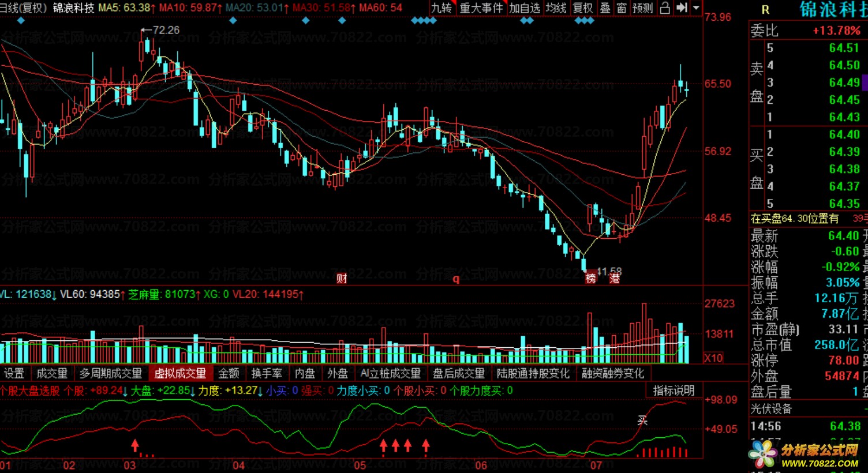Click the X10 volume scale label
This screenshot has height=473, width=868.
pyautogui.click(x=713, y=358)
